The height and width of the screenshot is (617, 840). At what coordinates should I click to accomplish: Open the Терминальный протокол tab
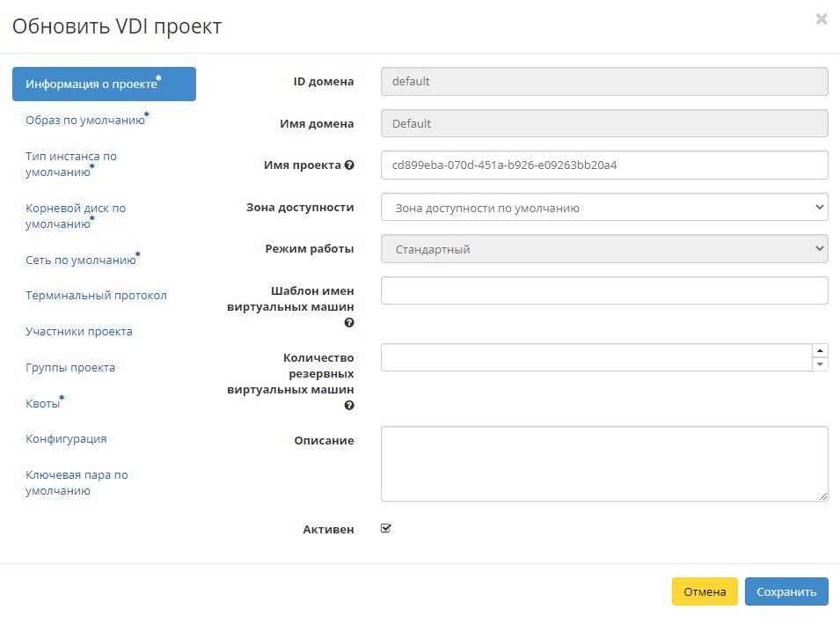tap(96, 296)
